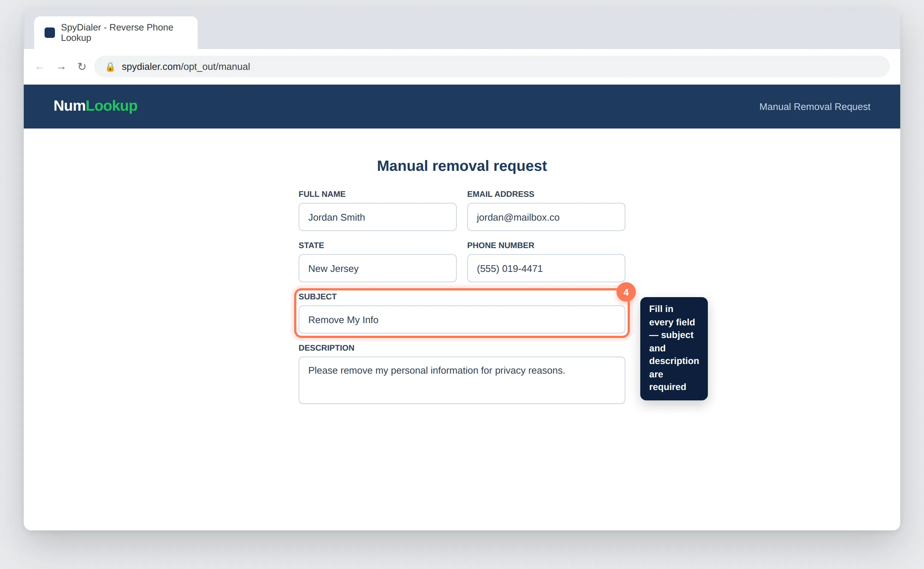The width and height of the screenshot is (924, 569).
Task: Click the State field showing New Jersey
Action: click(377, 268)
